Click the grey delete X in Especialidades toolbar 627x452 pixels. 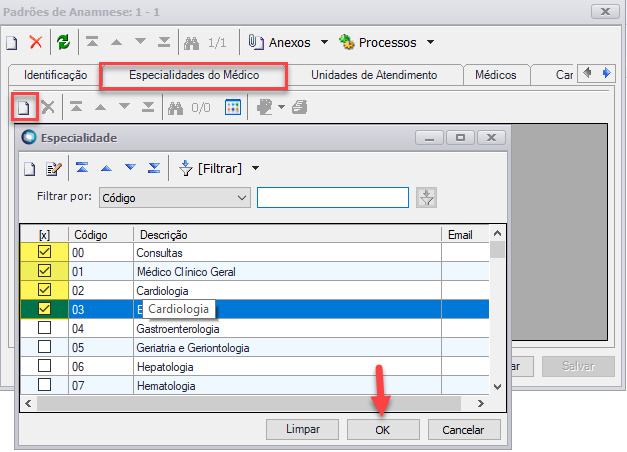click(48, 107)
